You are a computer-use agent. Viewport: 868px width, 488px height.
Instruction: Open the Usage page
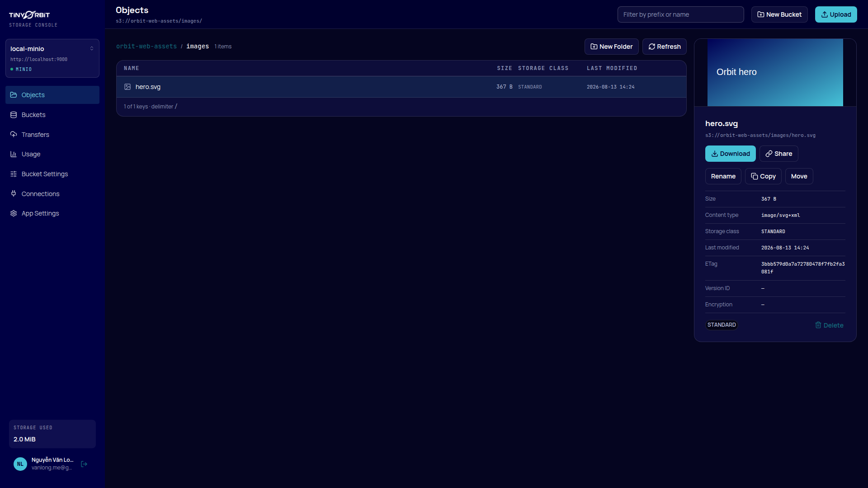(52, 154)
